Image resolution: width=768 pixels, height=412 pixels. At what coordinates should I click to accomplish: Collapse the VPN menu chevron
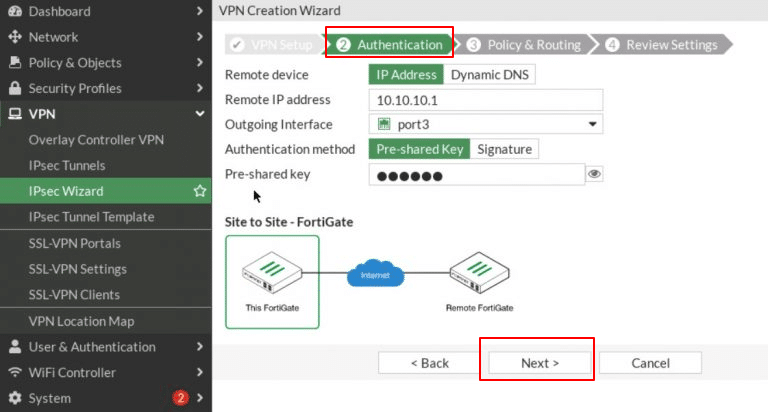click(x=200, y=114)
